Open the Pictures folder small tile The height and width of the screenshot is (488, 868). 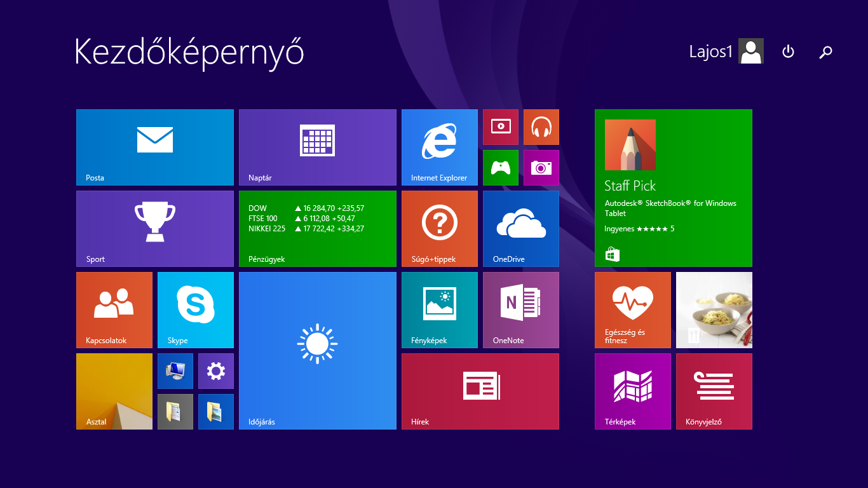pyautogui.click(x=216, y=412)
